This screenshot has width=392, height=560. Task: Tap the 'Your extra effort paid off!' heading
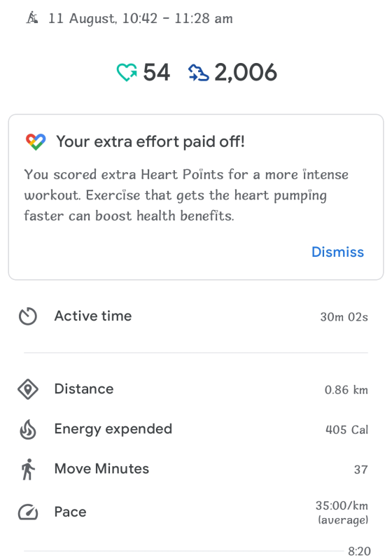point(150,142)
